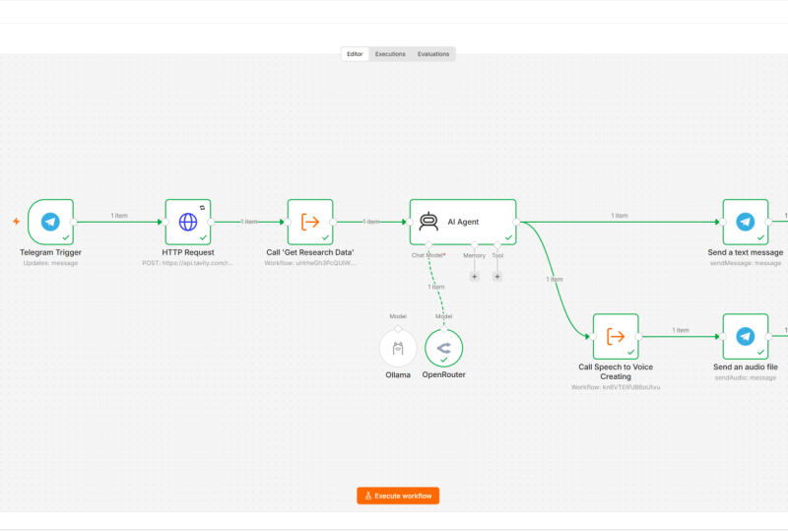Switch to the Executions tab

pyautogui.click(x=390, y=54)
